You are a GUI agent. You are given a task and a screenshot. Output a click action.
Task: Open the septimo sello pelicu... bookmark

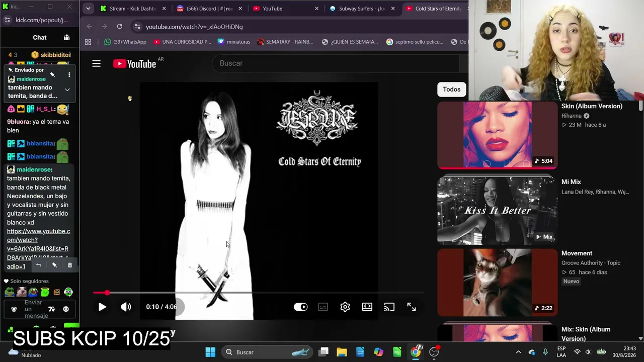415,42
